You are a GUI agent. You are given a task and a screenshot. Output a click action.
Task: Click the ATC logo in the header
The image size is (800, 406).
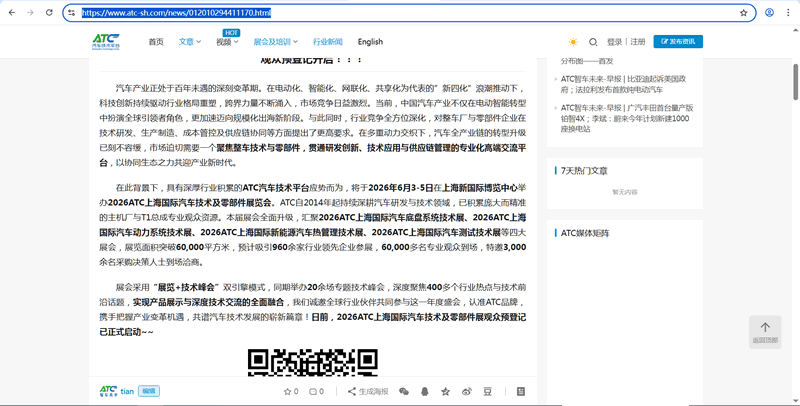point(106,42)
